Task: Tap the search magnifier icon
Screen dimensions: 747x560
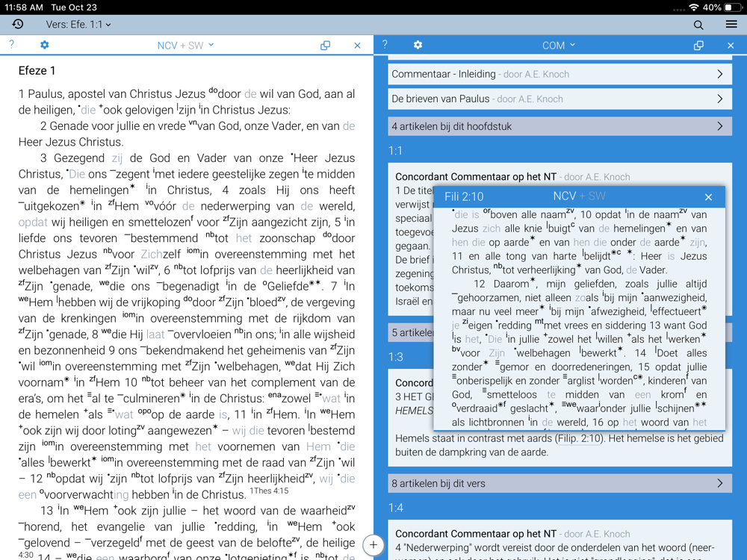Action: (x=698, y=25)
